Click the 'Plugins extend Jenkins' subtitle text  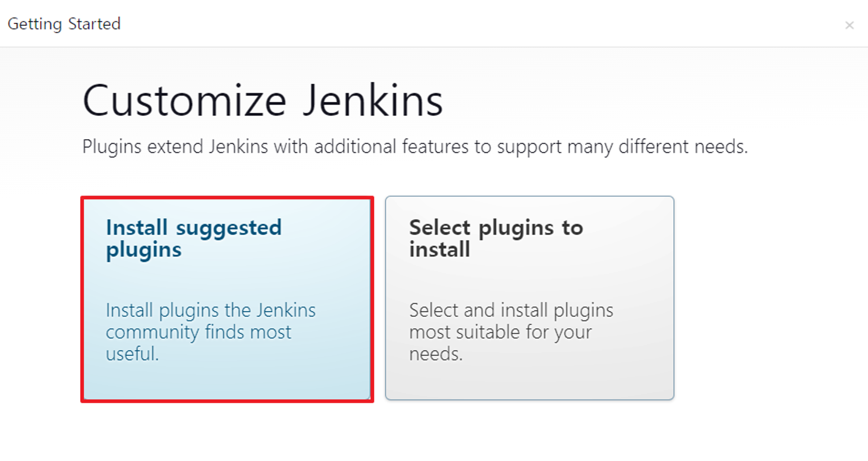tap(415, 147)
